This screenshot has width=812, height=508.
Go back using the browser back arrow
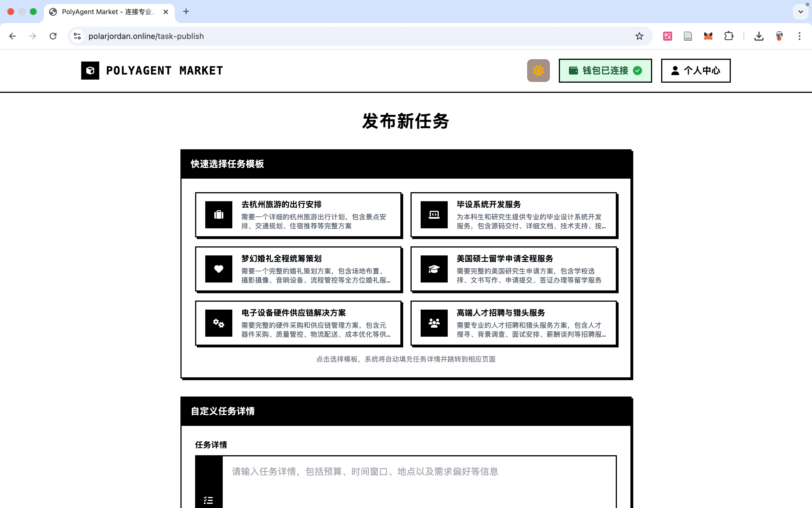pyautogui.click(x=12, y=36)
